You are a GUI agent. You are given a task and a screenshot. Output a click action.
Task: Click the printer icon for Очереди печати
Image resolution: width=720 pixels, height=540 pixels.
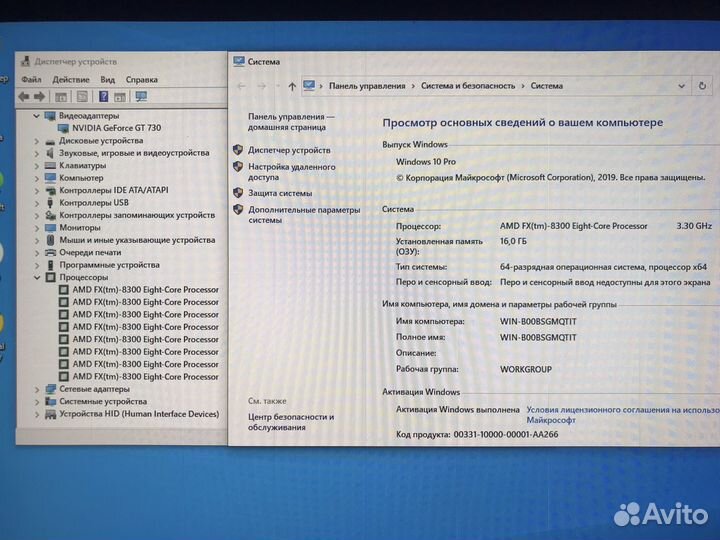pos(51,253)
